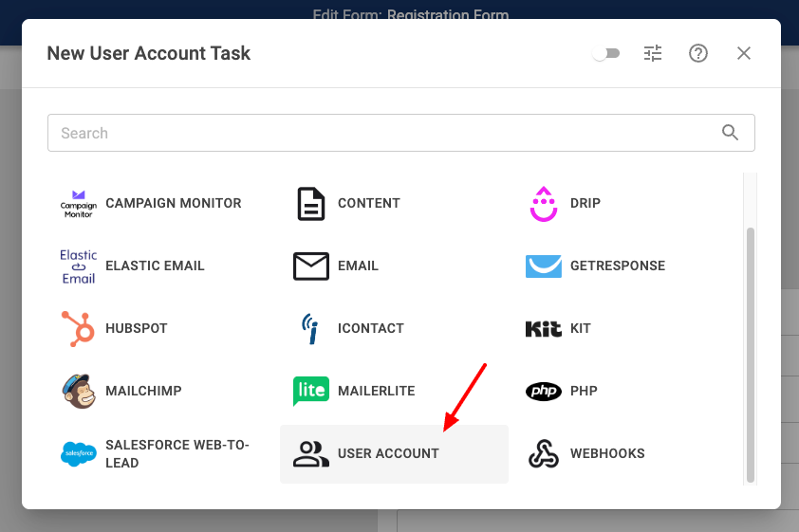Click the Elastic Email logo
The image size is (799, 532).
pyautogui.click(x=78, y=266)
